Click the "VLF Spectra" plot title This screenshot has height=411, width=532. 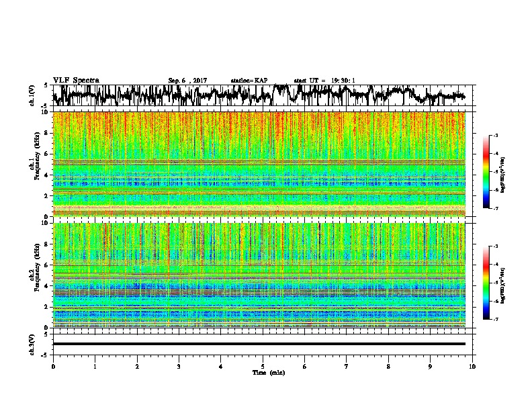[x=77, y=81]
